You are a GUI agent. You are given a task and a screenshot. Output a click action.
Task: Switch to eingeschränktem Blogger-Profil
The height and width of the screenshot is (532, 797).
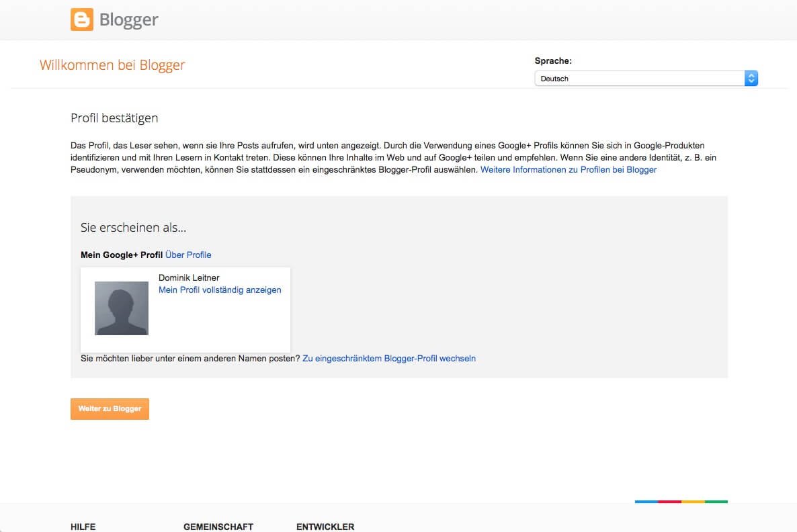pyautogui.click(x=390, y=358)
